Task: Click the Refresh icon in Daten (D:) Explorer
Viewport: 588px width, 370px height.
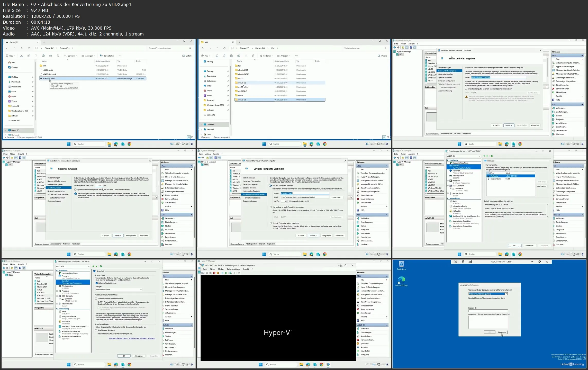Action: click(x=29, y=48)
